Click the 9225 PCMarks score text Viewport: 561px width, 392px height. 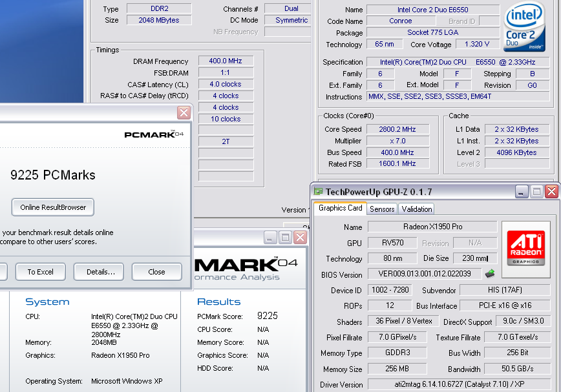53,175
